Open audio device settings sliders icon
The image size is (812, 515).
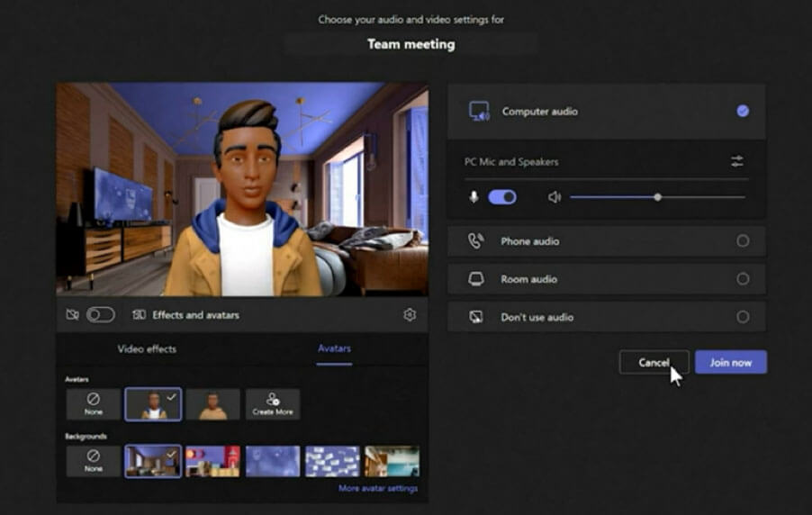click(737, 162)
